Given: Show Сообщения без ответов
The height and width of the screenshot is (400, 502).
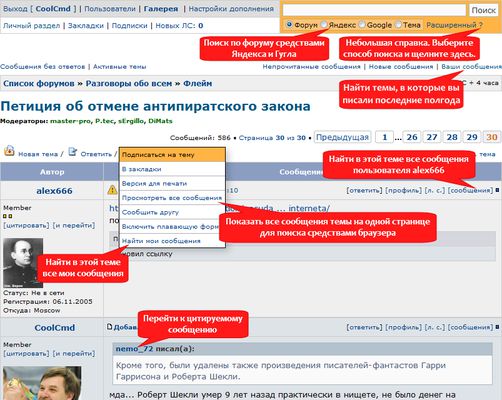Looking at the screenshot, I should coord(43,67).
